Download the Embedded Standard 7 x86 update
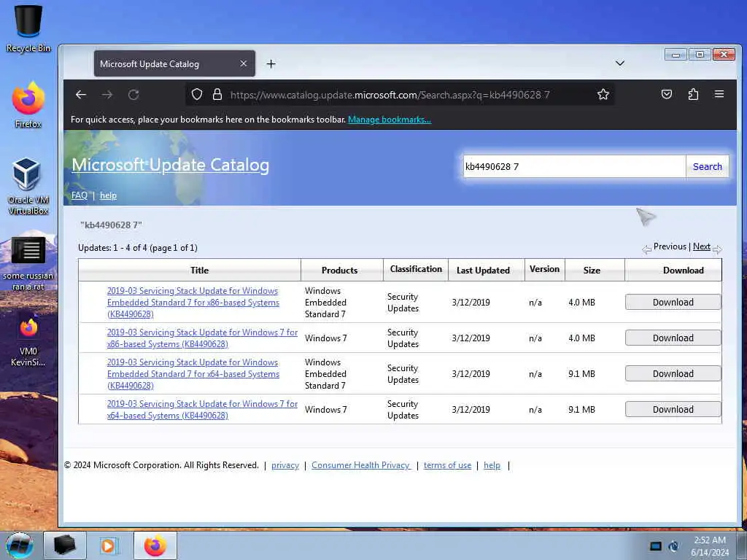This screenshot has height=560, width=747. (673, 302)
